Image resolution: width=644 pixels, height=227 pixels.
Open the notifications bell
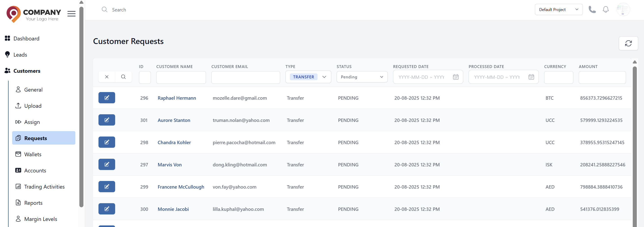tap(606, 9)
